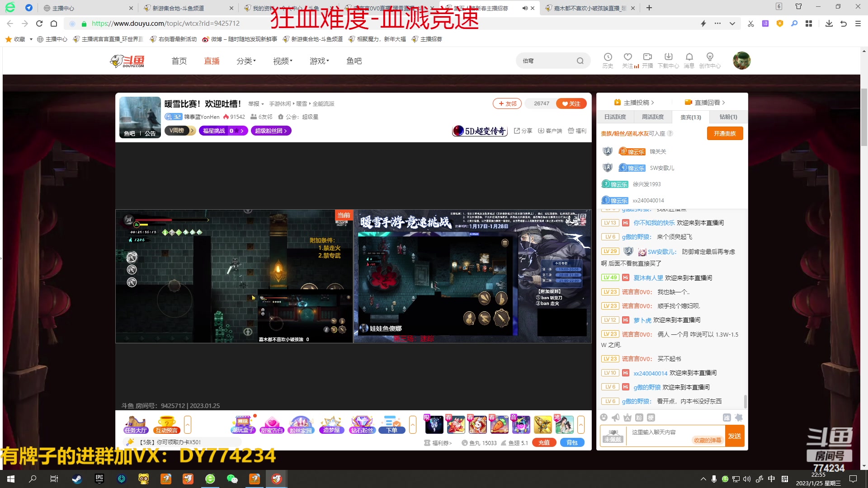Click the crown 'A' noble danmaku icon
This screenshot has width=868, height=488.
[x=627, y=418]
